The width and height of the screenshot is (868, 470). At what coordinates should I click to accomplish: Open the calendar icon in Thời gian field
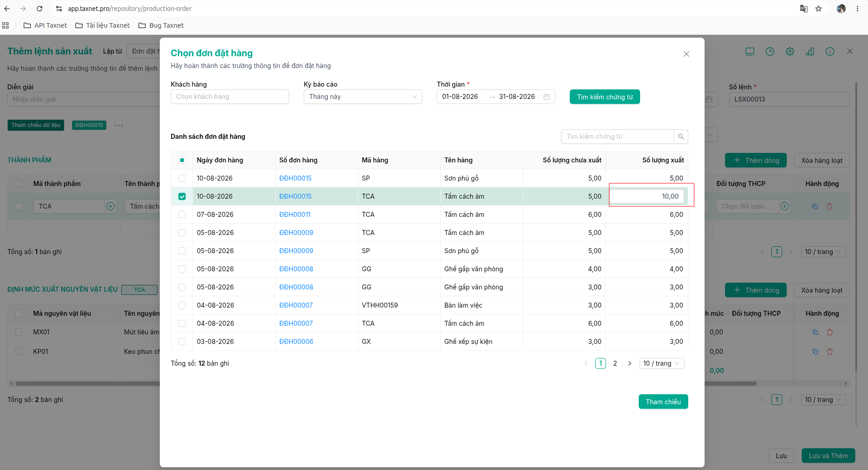pos(547,97)
